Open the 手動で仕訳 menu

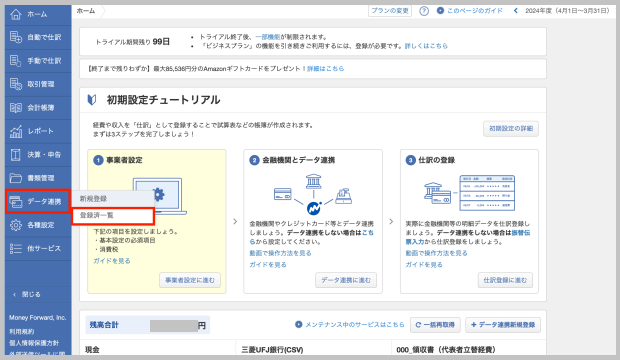tap(38, 61)
